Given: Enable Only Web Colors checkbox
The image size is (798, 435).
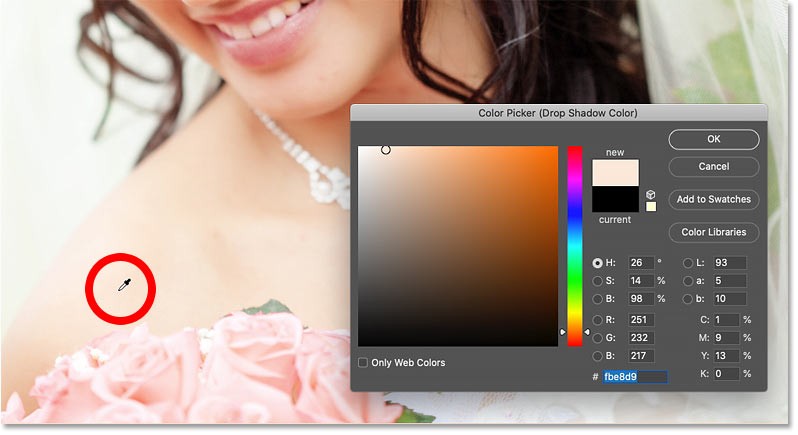Looking at the screenshot, I should click(363, 363).
